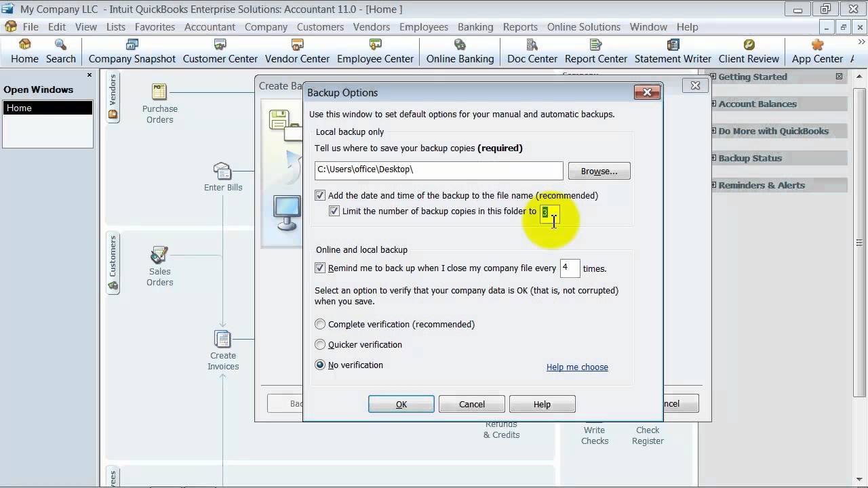Screen dimensions: 868x488
Task: Click the right panel vertical scrollbar
Action: [x=861, y=243]
